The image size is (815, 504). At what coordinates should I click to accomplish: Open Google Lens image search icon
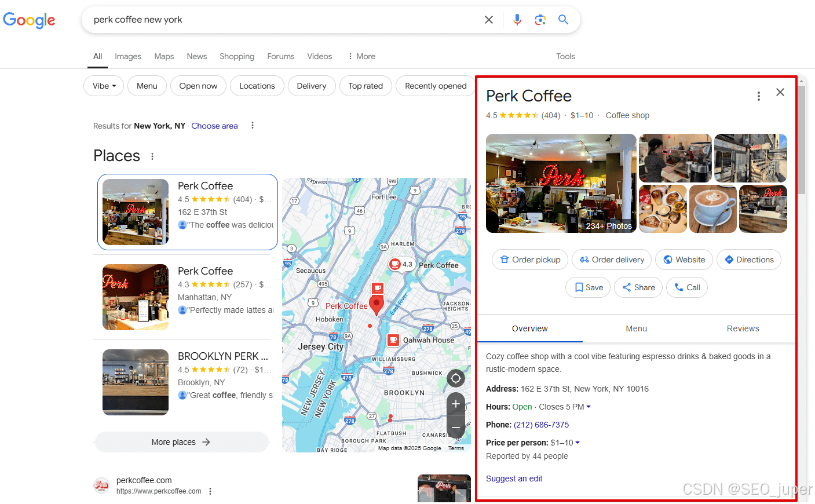[x=540, y=20]
